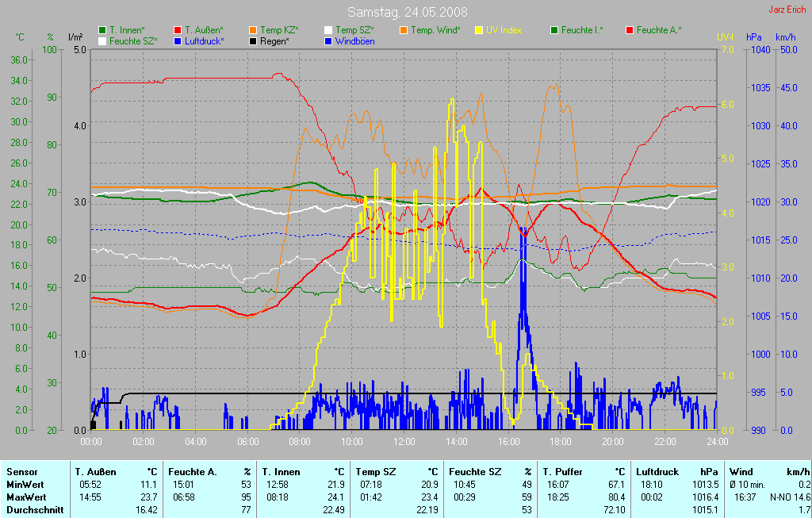Viewport: 812px width, 518px height.
Task: Click the Ø 10 min. wind label
Action: click(748, 485)
